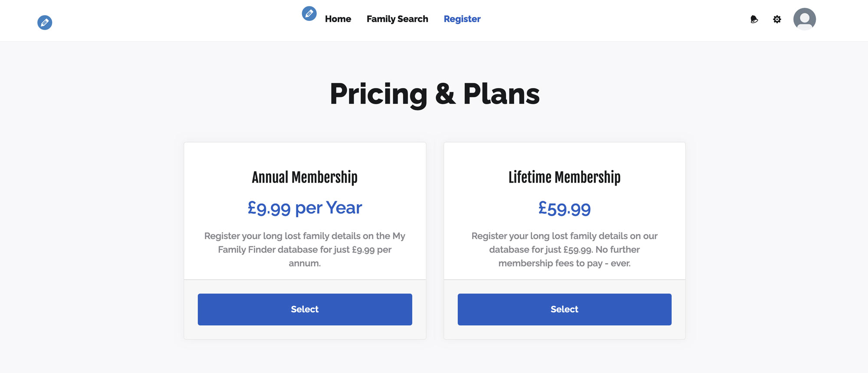Click the empty header space left of the bell icon
Image resolution: width=868 pixels, height=373 pixels.
click(616, 19)
